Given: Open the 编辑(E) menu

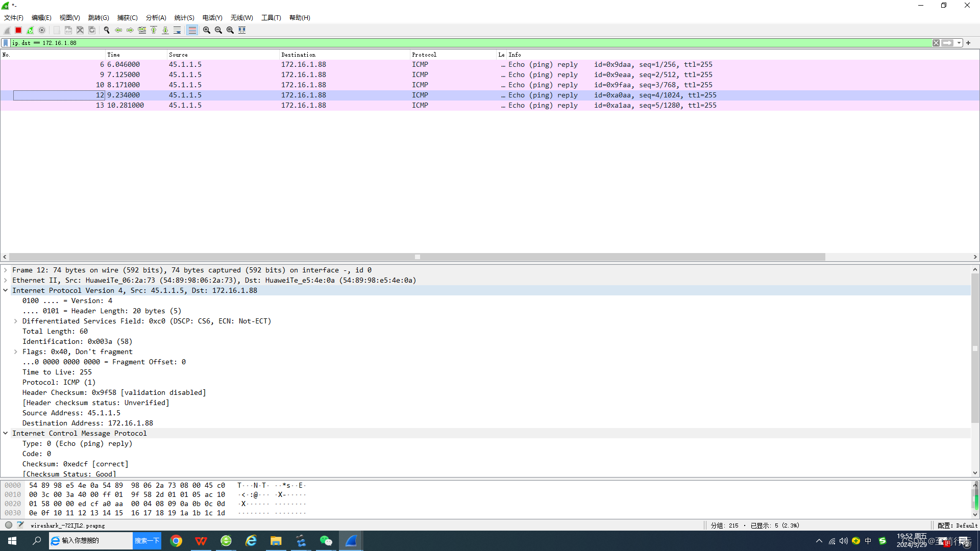Looking at the screenshot, I should (x=41, y=18).
